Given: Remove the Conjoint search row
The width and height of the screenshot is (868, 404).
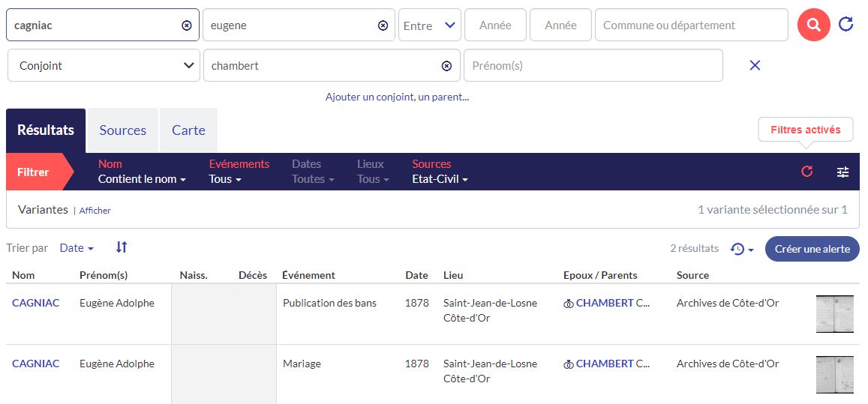Looking at the screenshot, I should pyautogui.click(x=755, y=65).
